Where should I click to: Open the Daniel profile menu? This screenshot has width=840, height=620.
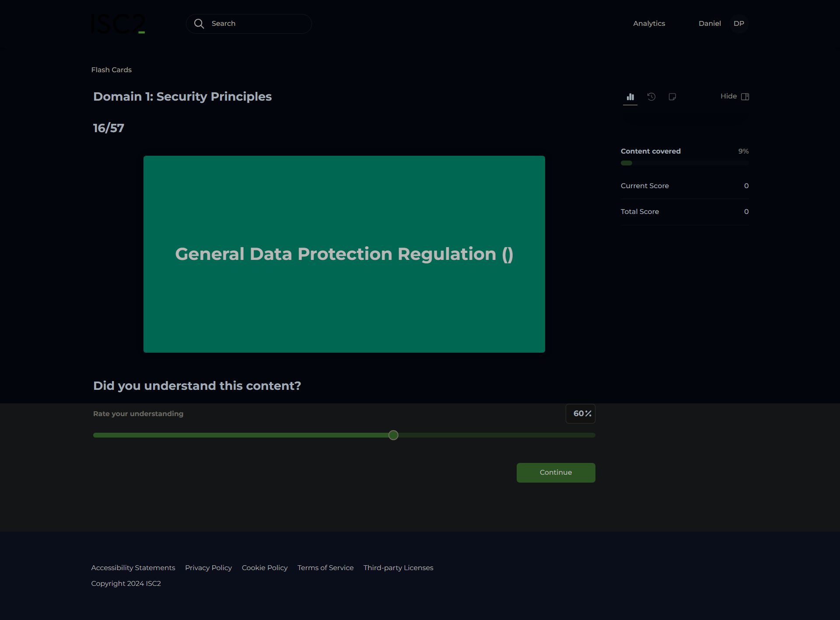709,24
